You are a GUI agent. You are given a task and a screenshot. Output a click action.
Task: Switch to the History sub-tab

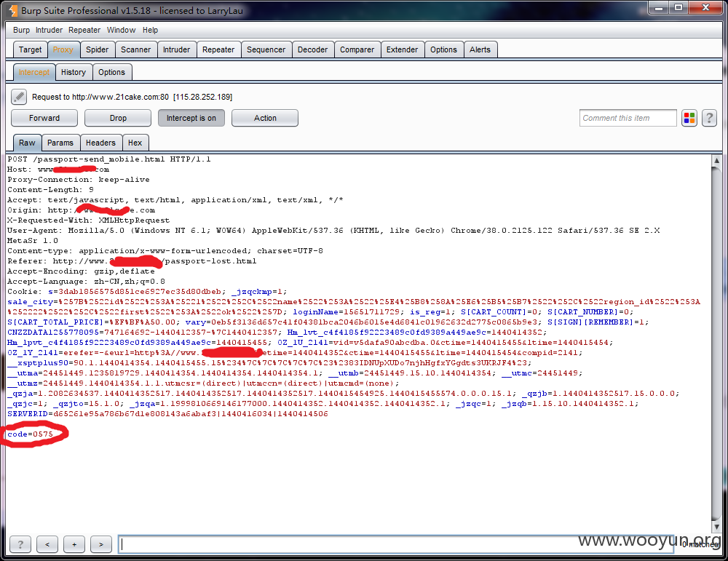74,72
